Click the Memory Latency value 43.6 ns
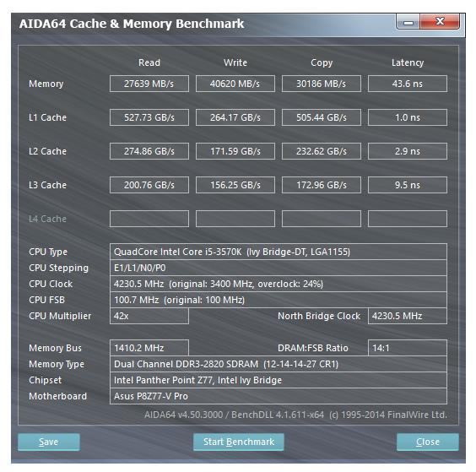476x472 pixels. 408,84
